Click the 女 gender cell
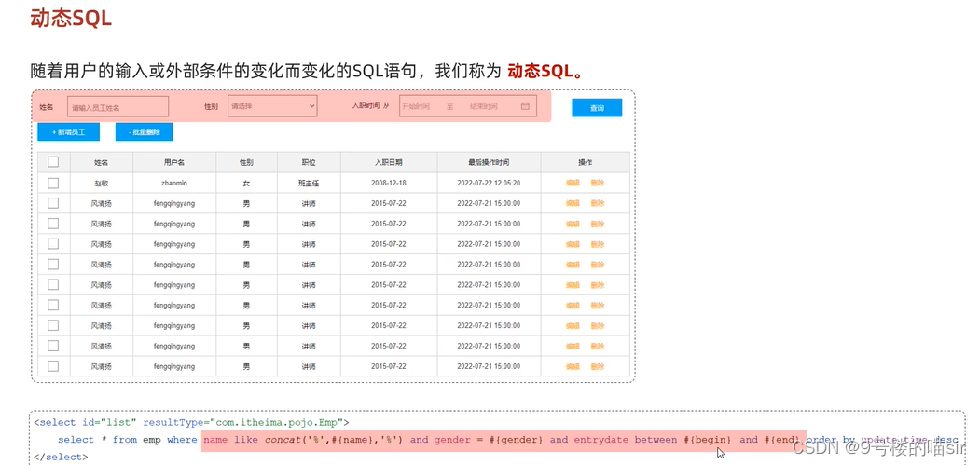 [246, 184]
